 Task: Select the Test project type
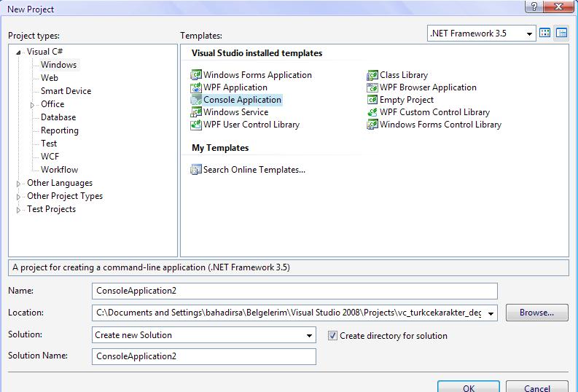pyautogui.click(x=49, y=144)
